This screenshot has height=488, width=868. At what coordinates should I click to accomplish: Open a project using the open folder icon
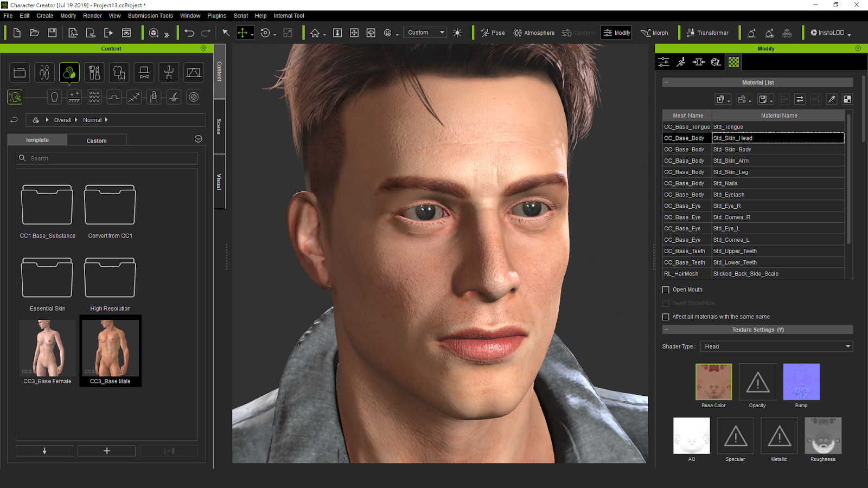[x=35, y=33]
